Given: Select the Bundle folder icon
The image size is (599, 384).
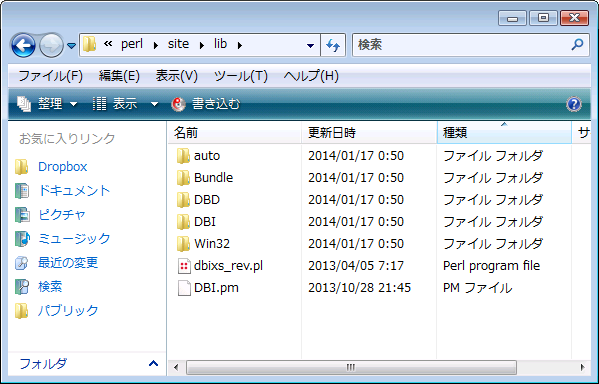Looking at the screenshot, I should tap(183, 178).
